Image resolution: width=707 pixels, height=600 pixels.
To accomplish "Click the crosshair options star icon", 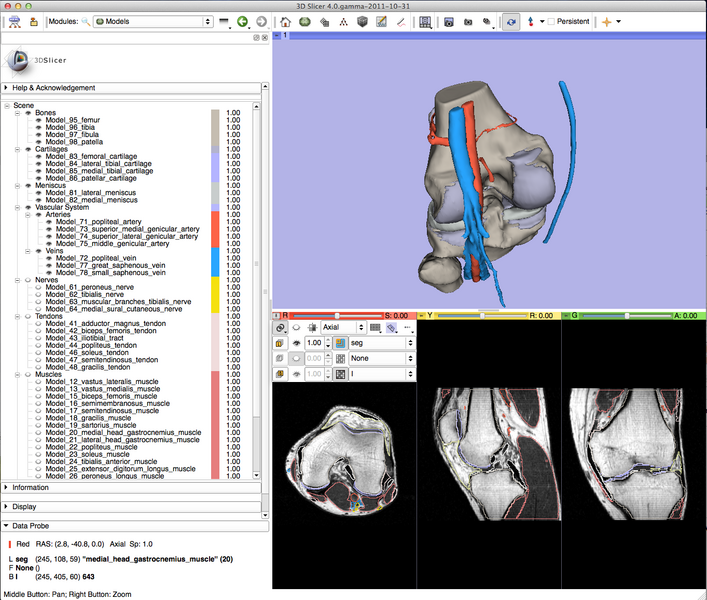I will click(x=607, y=21).
